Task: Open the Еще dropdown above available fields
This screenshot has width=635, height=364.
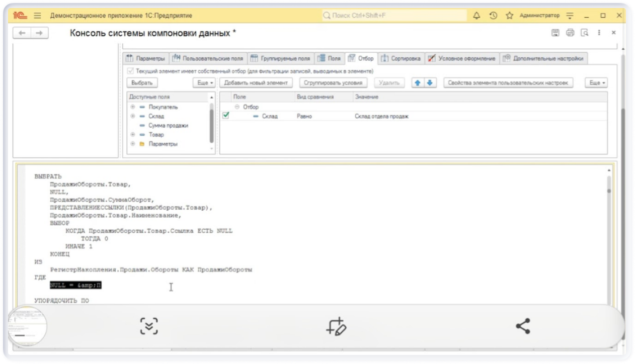Action: (204, 83)
